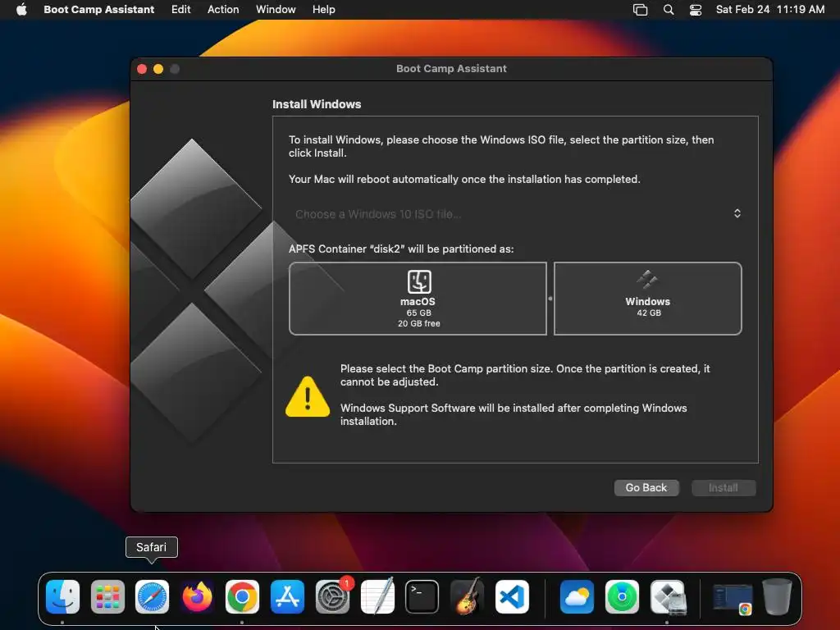
Task: Open Control Center in menu bar
Action: (x=696, y=10)
